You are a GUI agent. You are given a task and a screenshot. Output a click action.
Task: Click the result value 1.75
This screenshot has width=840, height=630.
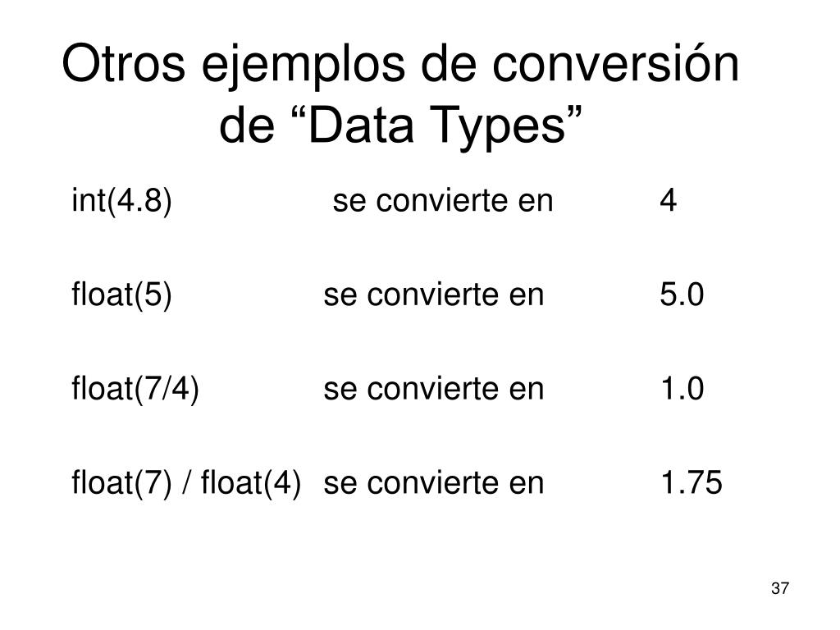click(691, 482)
